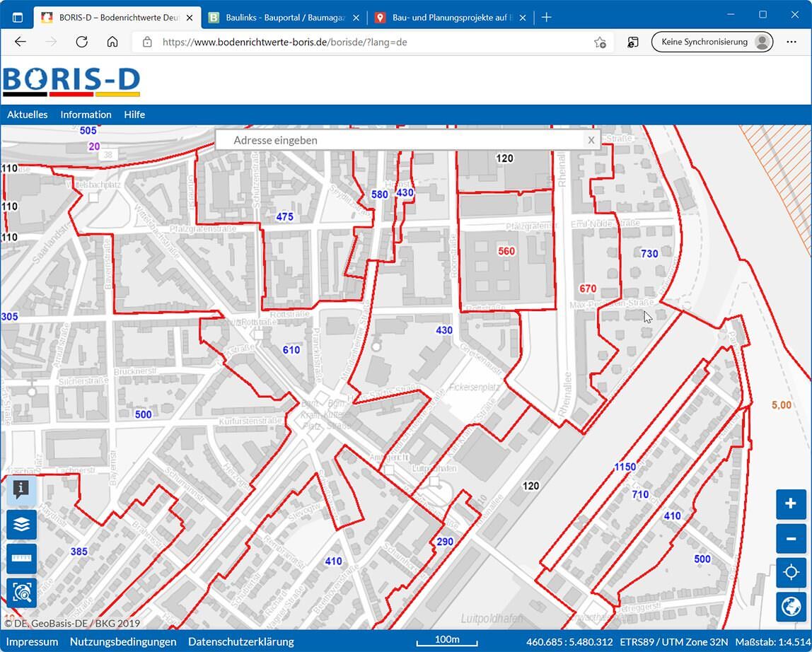View site security lock information
This screenshot has height=652, width=812.
(x=147, y=42)
